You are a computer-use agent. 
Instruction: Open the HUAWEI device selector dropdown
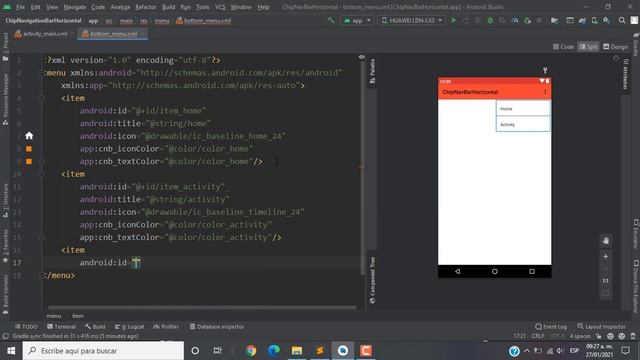[411, 20]
